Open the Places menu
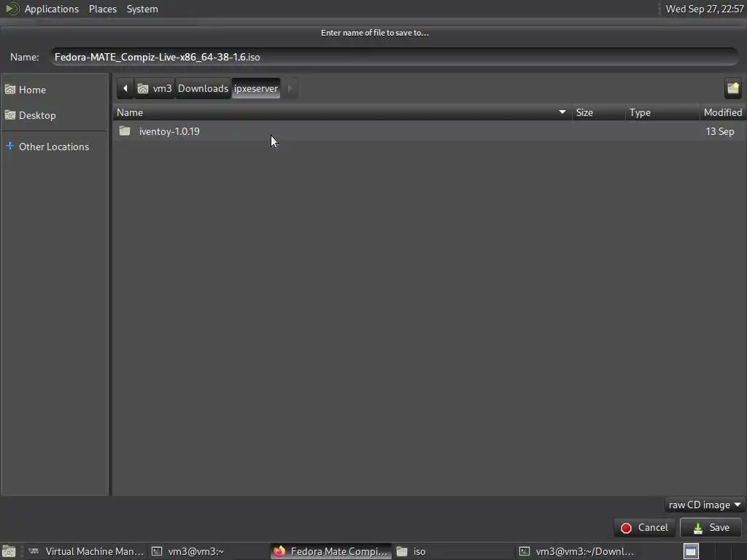This screenshot has height=560, width=747. click(102, 9)
